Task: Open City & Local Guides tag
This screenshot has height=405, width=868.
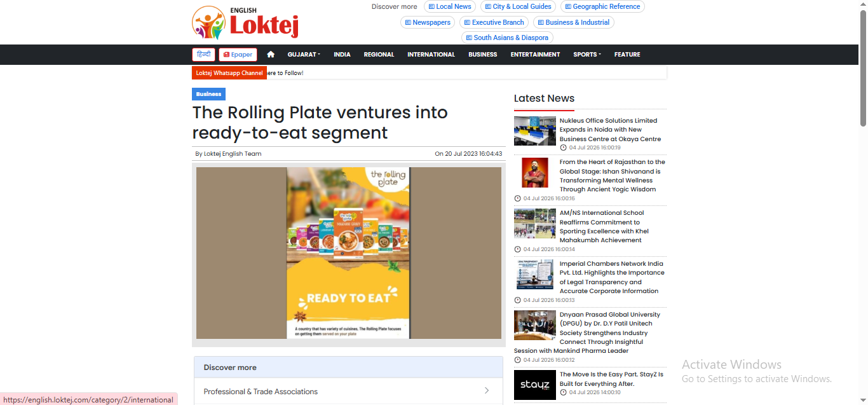Action: [518, 6]
